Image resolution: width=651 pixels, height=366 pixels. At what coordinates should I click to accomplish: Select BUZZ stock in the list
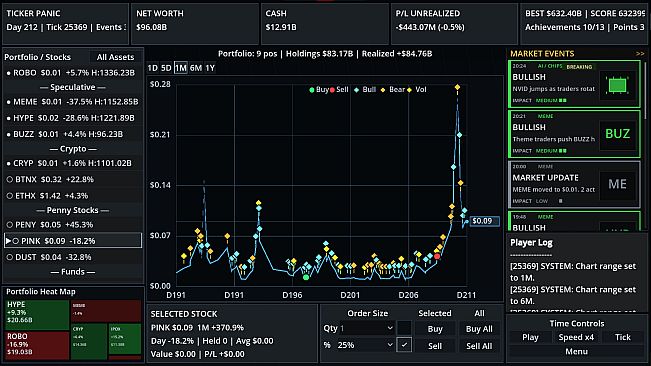(x=73, y=134)
